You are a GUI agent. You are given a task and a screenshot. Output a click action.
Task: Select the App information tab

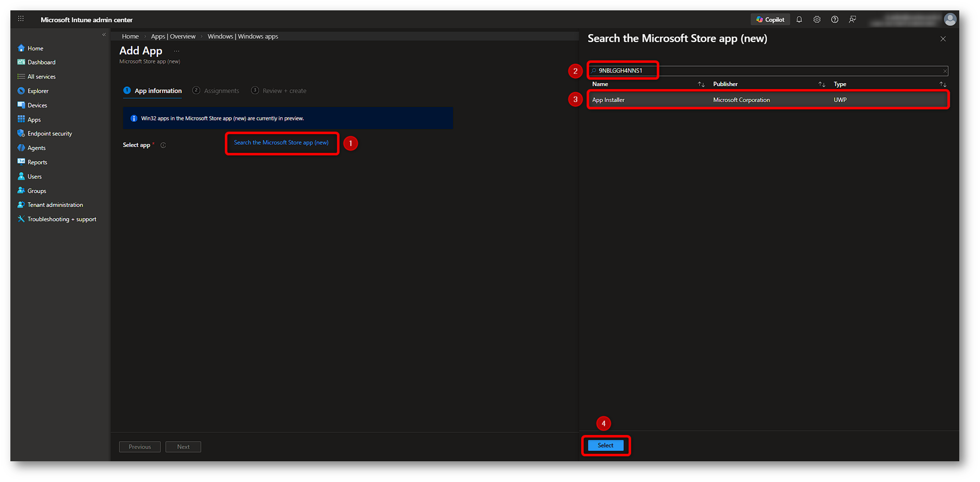click(153, 91)
